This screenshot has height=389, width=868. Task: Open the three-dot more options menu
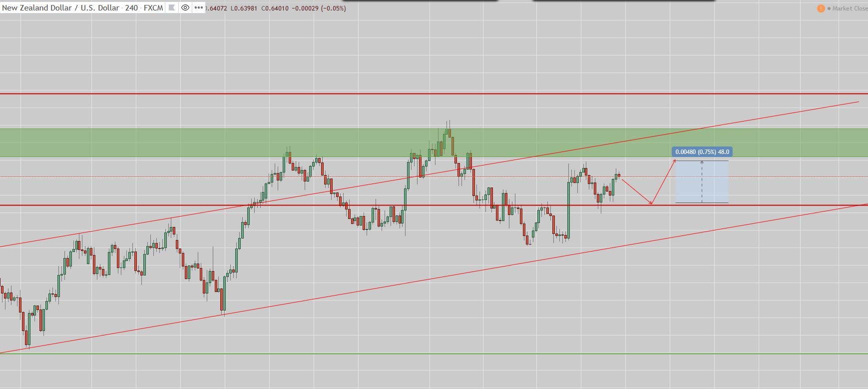tap(199, 8)
